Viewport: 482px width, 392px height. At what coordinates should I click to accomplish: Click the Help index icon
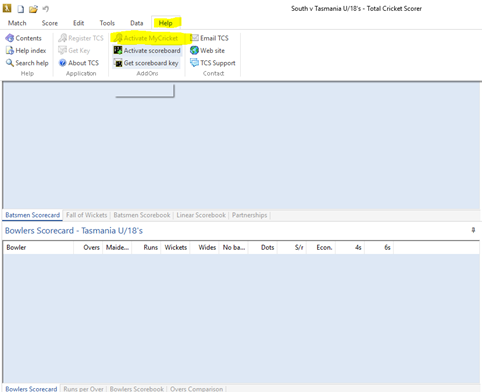10,51
